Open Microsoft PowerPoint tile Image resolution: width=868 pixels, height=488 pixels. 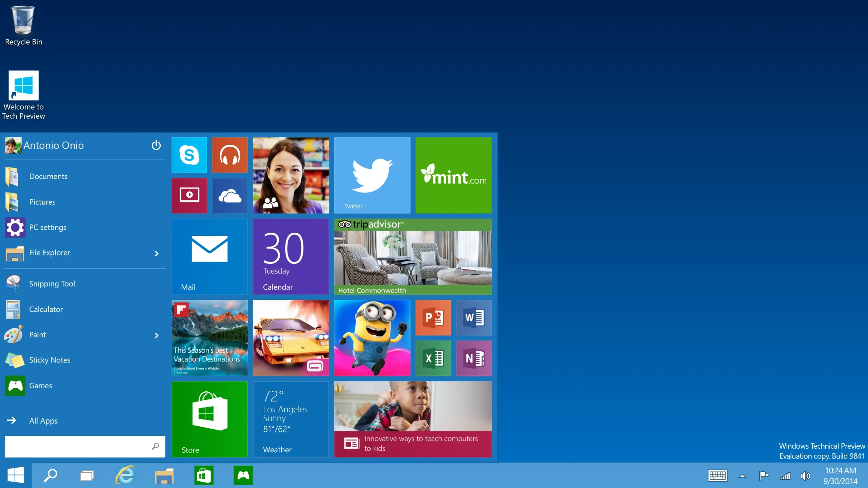[433, 317]
